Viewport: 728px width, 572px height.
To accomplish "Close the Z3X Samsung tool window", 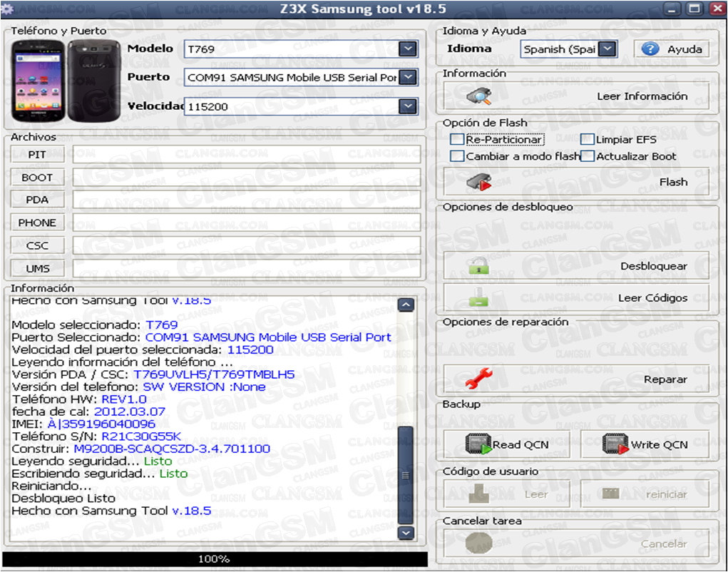I will click(717, 9).
